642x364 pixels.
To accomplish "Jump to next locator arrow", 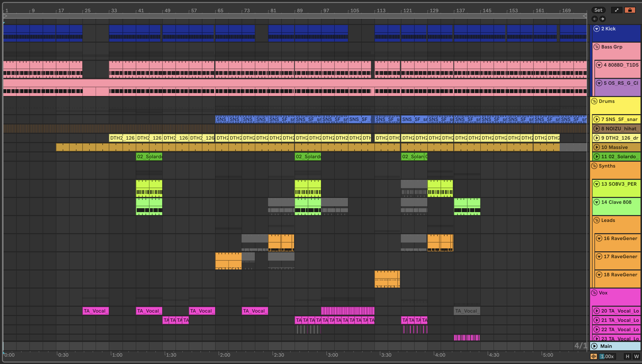I will pyautogui.click(x=603, y=19).
